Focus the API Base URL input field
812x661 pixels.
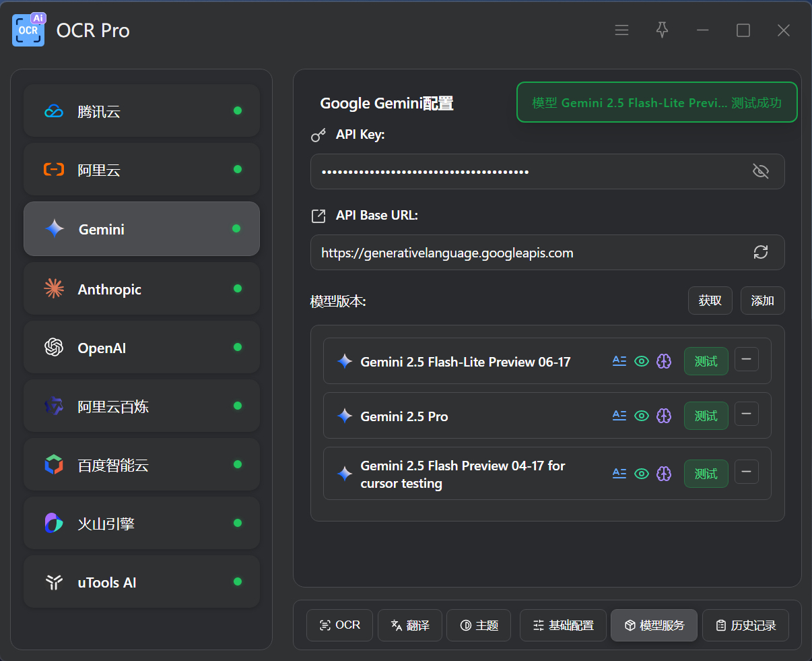[x=547, y=252]
